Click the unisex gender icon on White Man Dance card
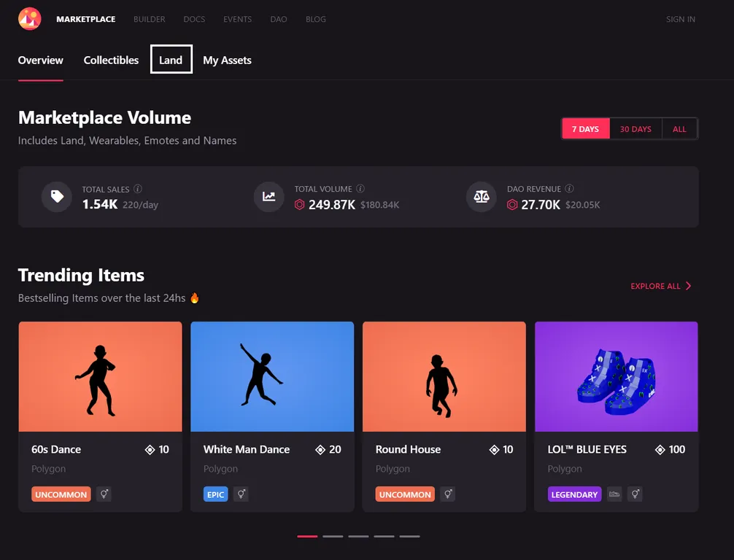This screenshot has width=734, height=560. pos(241,494)
